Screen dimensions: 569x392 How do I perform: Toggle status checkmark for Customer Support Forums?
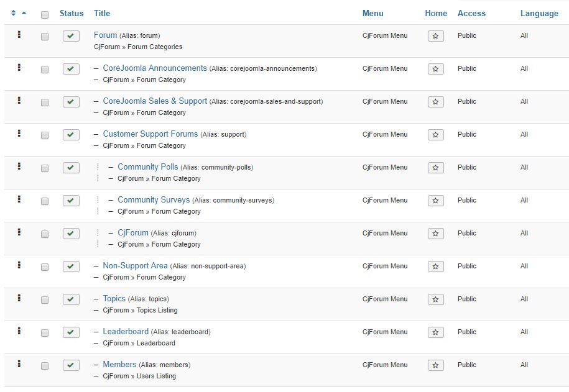72,135
